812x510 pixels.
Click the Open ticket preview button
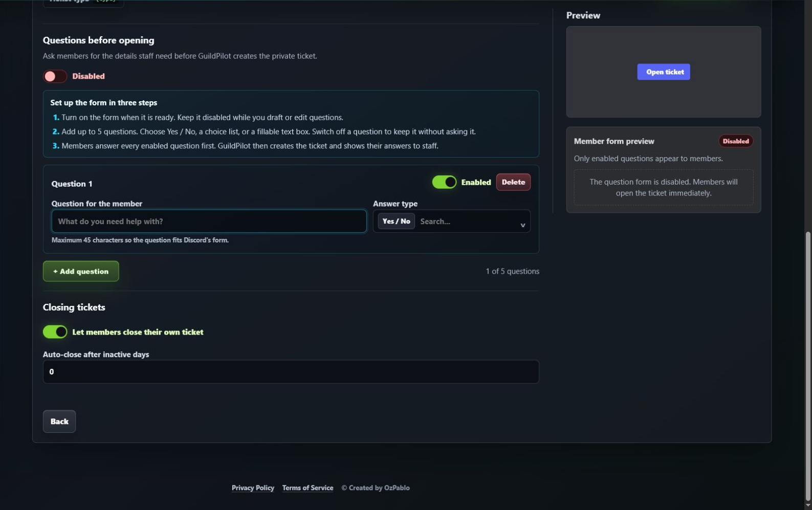pos(664,72)
